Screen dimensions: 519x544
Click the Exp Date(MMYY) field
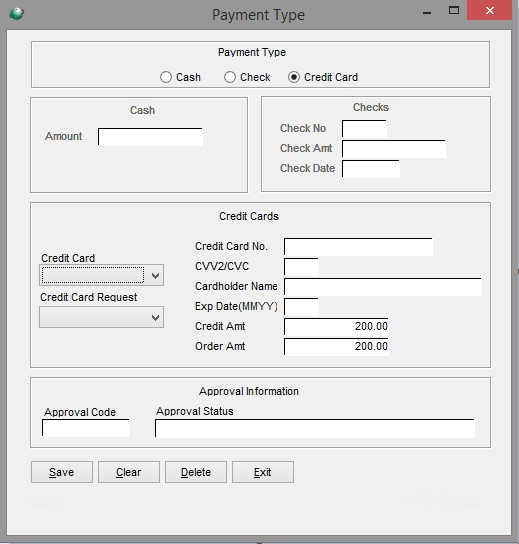pos(301,306)
